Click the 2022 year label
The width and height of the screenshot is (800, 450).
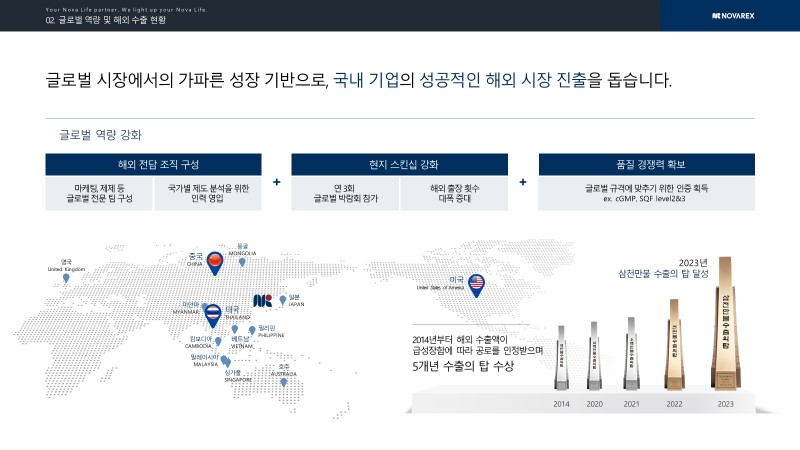[673, 403]
